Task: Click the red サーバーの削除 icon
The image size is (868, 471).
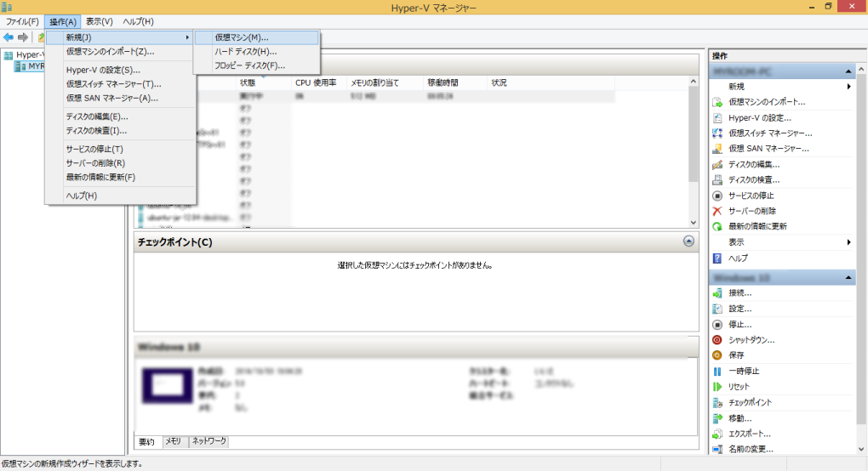Action: point(717,210)
